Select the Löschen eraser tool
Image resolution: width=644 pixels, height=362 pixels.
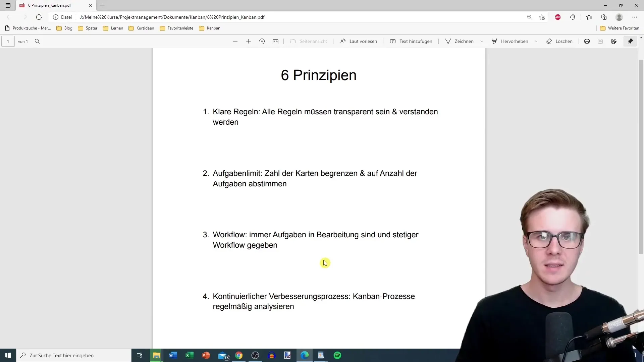pos(559,41)
